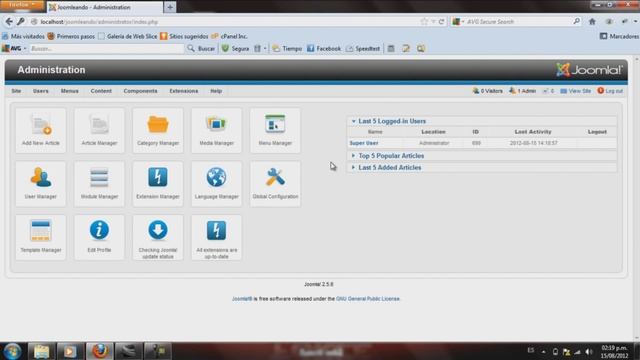Viewport: 640px width, 360px height.
Task: Click the Joomla logo in header
Action: tap(589, 70)
